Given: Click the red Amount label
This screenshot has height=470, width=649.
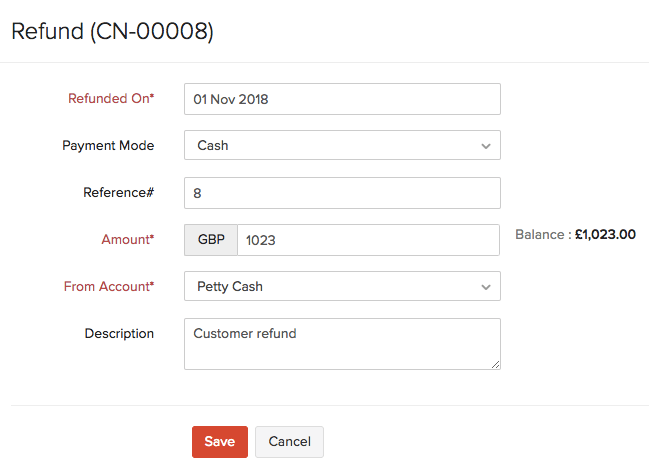Looking at the screenshot, I should 128,240.
